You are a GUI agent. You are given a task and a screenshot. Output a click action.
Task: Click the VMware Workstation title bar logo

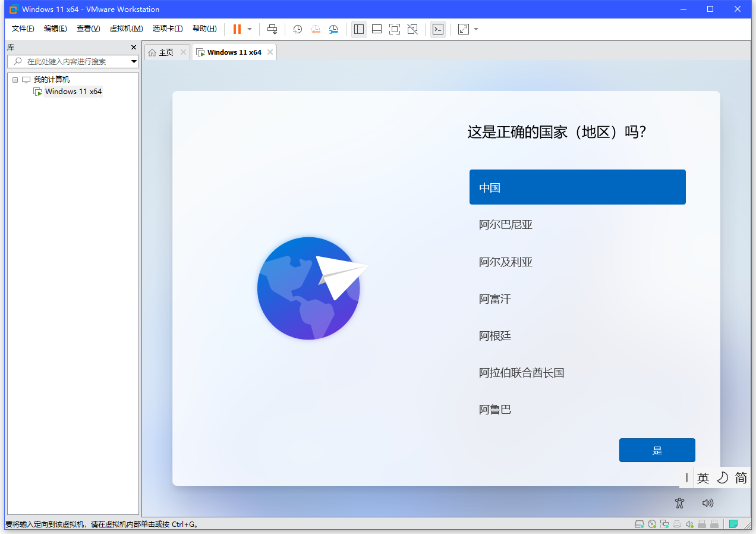13,9
